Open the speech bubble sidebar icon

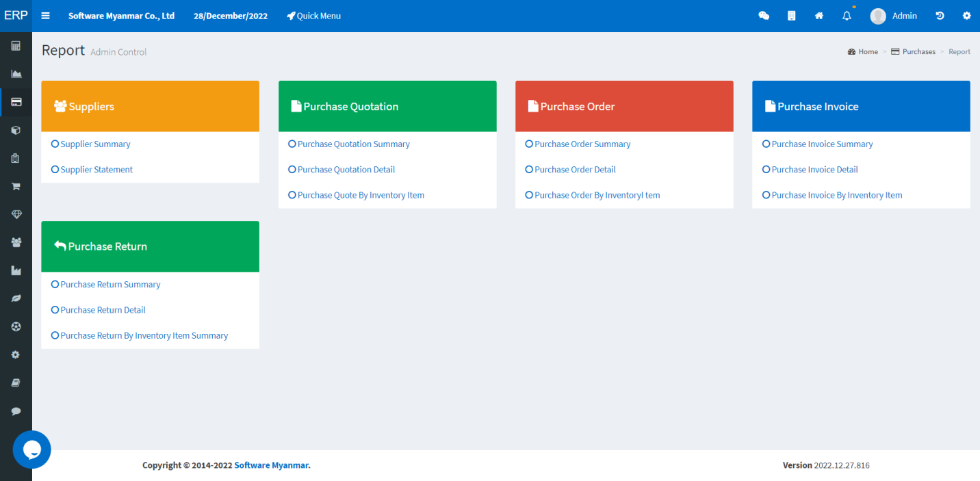(x=16, y=411)
